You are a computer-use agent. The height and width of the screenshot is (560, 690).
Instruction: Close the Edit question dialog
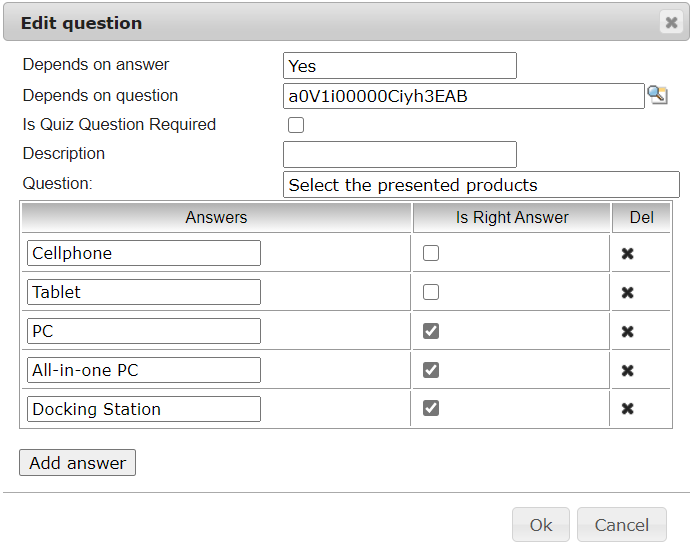(671, 22)
